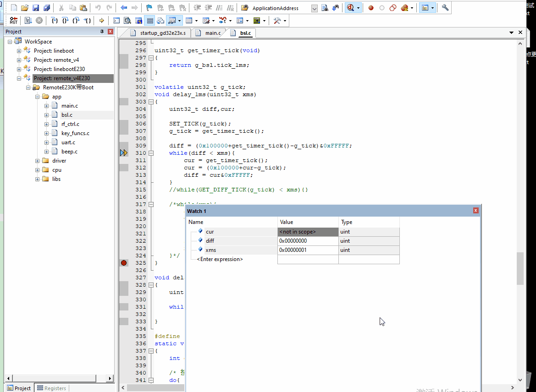The width and height of the screenshot is (536, 392).
Task: Open rf_ctrl.c in the project tree
Action: 70,124
